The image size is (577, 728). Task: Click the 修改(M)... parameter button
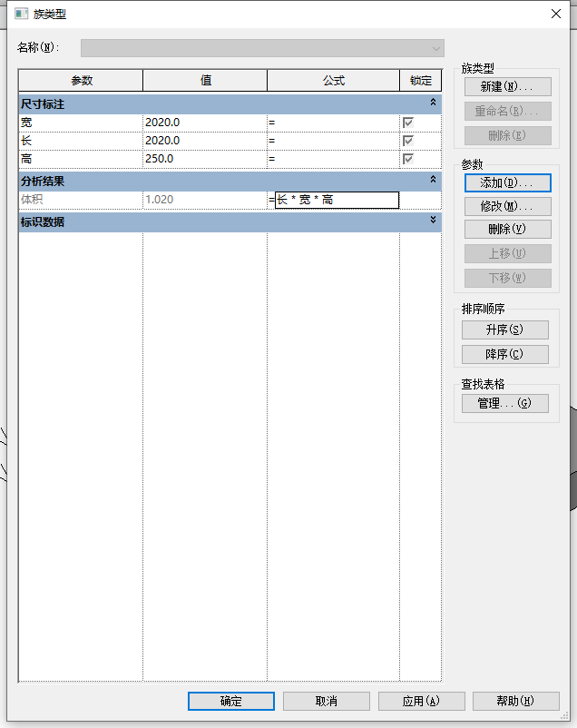coord(508,207)
